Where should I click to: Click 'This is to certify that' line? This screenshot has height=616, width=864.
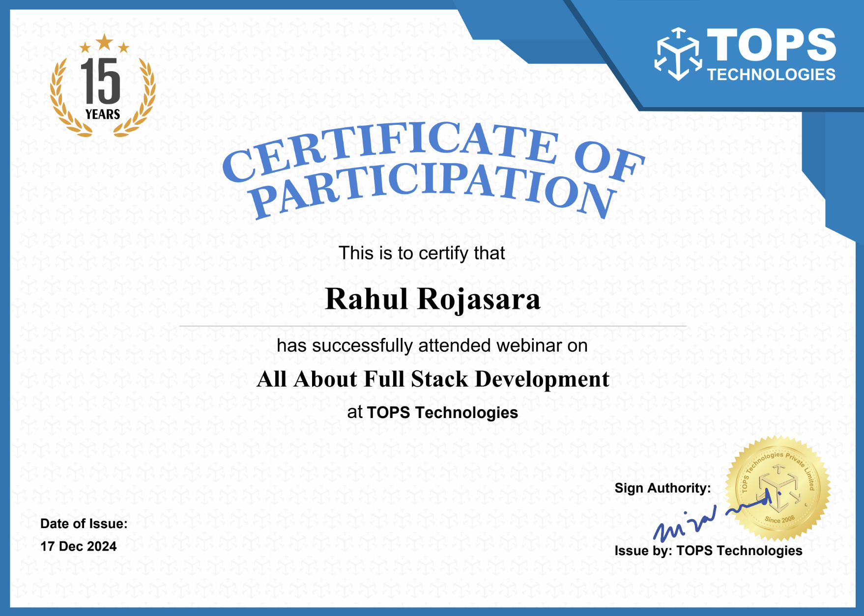click(x=422, y=253)
